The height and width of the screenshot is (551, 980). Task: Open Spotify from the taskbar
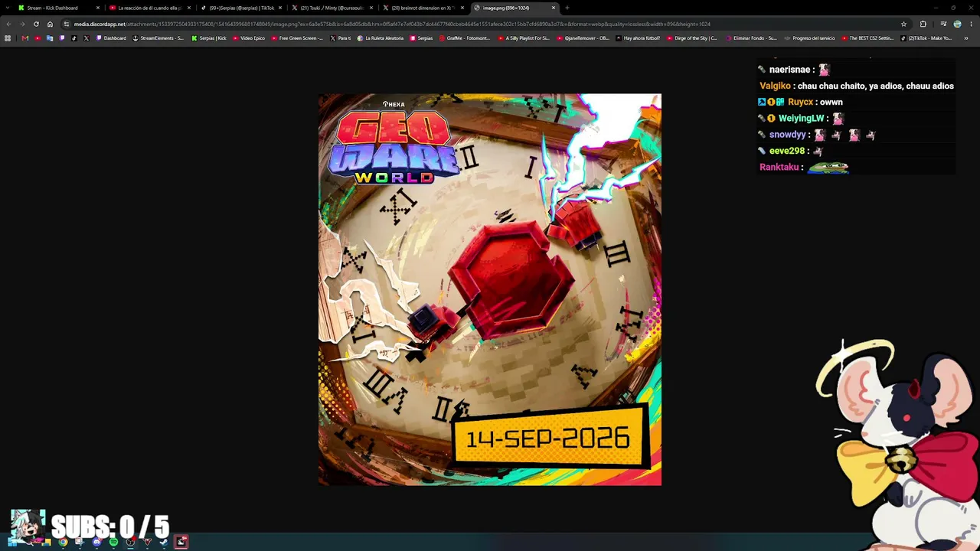(113, 542)
